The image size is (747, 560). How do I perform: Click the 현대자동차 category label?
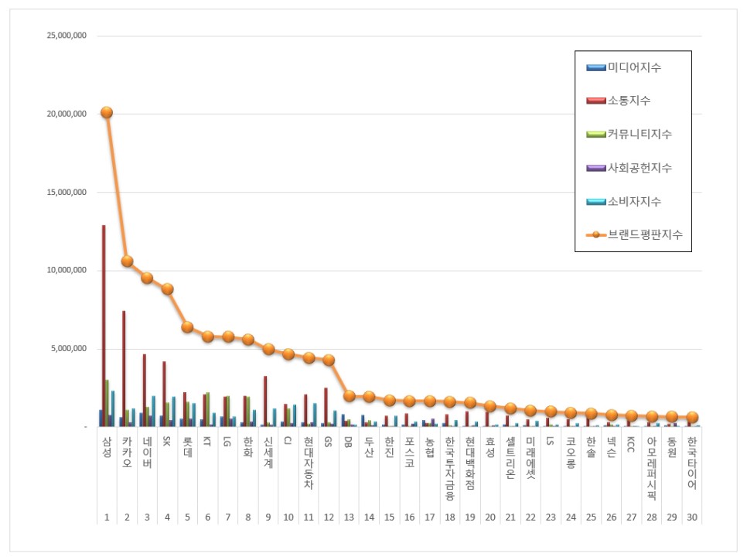point(309,463)
